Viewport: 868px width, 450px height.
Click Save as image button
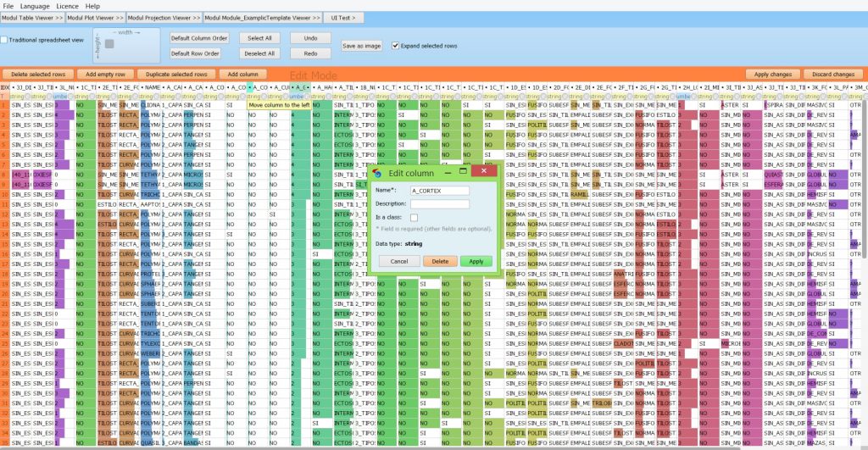coord(361,46)
